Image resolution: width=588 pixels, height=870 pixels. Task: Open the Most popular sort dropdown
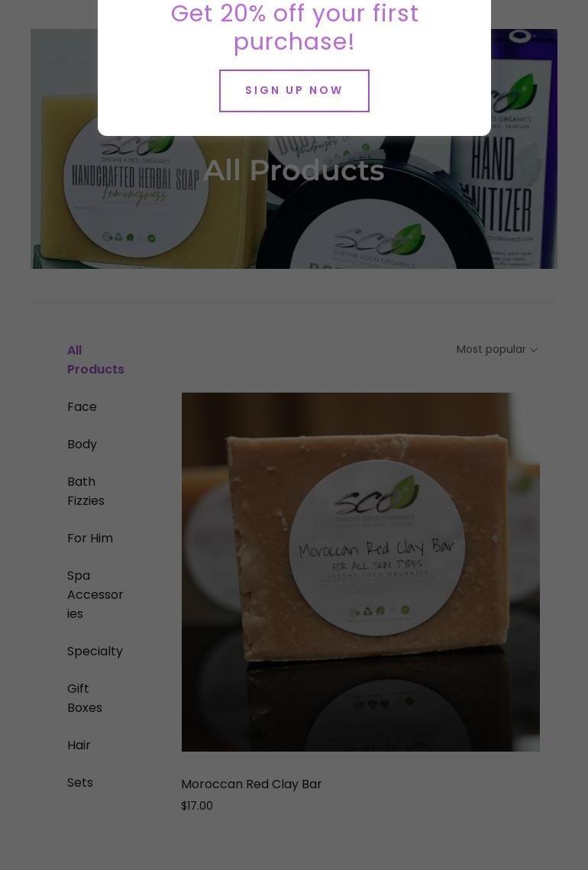click(x=496, y=349)
